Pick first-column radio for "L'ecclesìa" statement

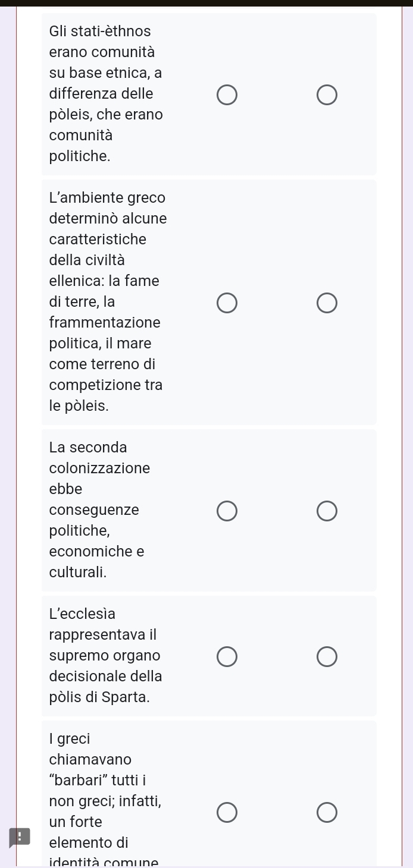point(227,656)
